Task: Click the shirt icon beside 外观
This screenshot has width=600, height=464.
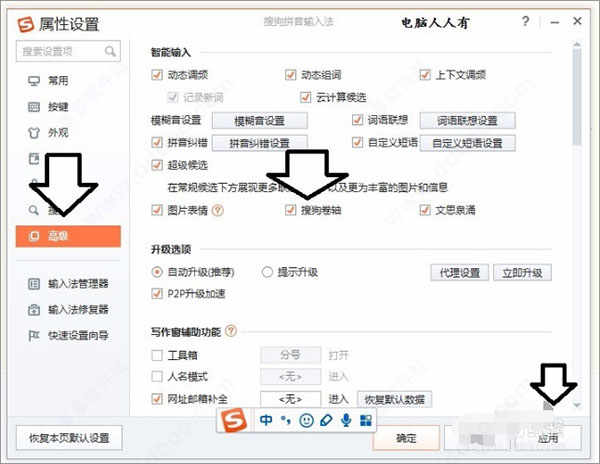Action: (x=34, y=133)
